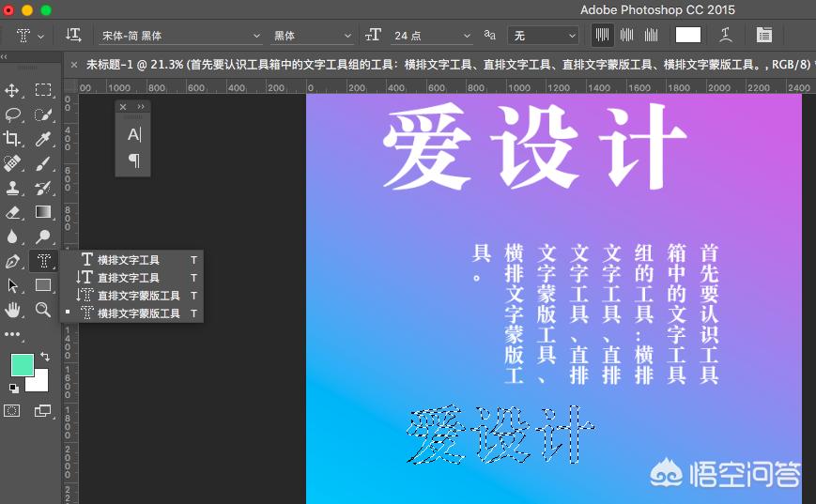Image resolution: width=816 pixels, height=504 pixels.
Task: Select the Crop tool
Action: coord(12,138)
